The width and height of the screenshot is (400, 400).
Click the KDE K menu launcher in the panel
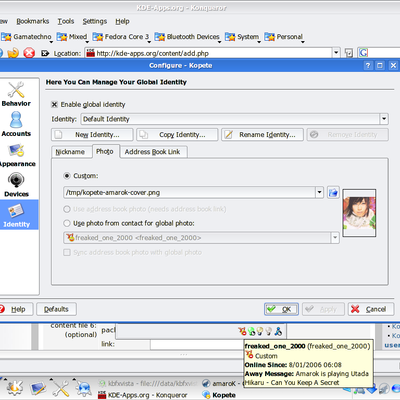(15, 387)
